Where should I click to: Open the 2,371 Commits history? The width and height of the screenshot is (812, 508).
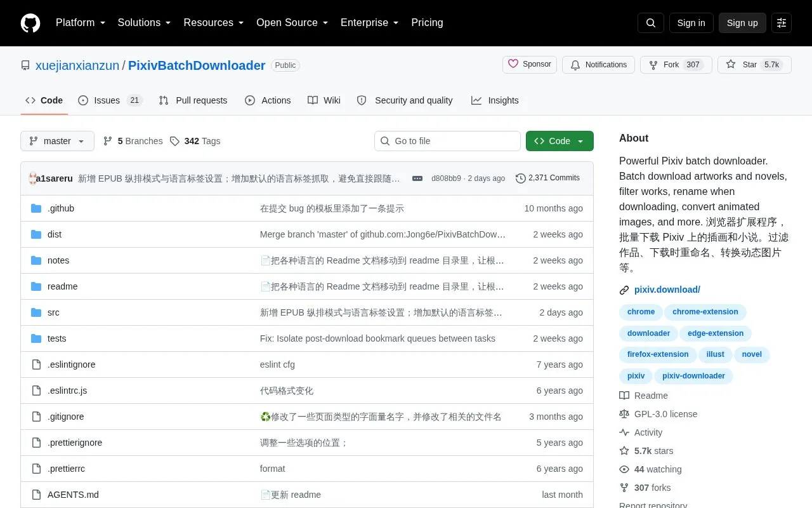[547, 178]
